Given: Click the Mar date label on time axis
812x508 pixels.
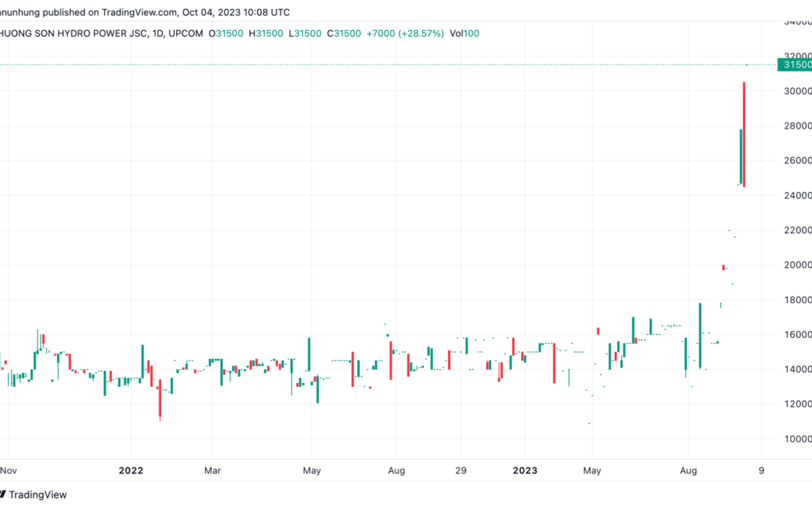Looking at the screenshot, I should (x=212, y=470).
